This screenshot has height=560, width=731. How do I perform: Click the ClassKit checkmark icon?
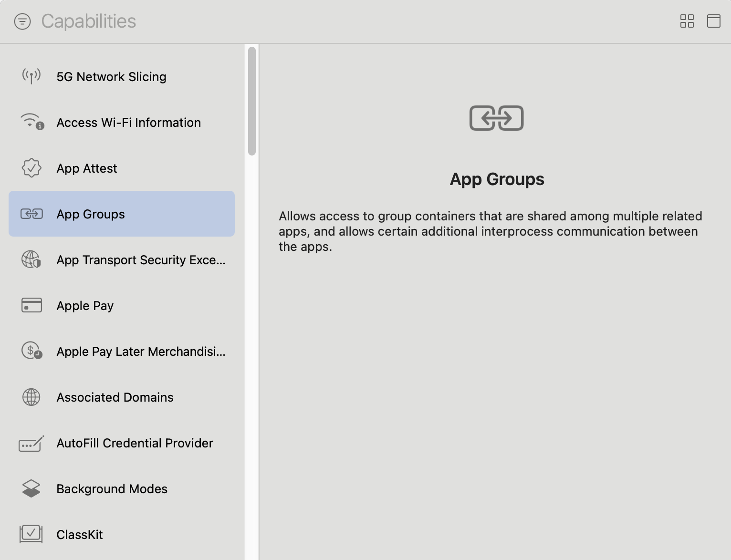click(31, 534)
